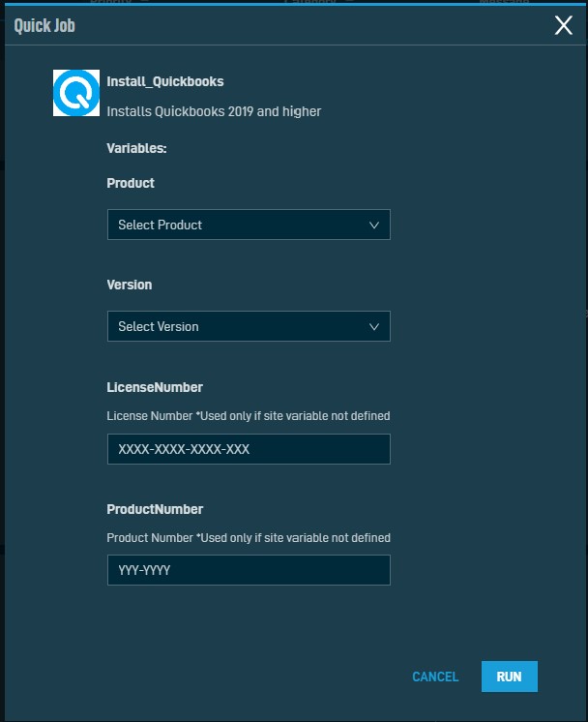Click the Install_Quickbooks Q logo icon
This screenshot has width=588, height=722.
76,93
